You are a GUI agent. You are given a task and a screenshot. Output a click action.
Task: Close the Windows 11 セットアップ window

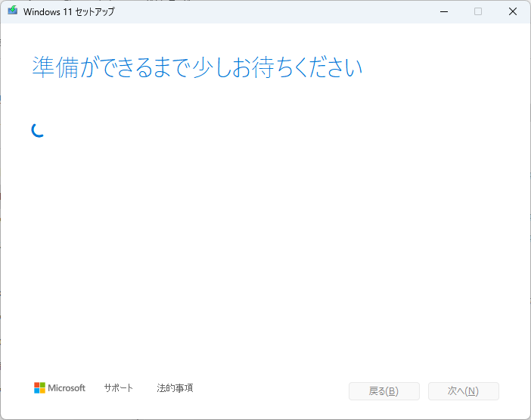[x=513, y=11]
